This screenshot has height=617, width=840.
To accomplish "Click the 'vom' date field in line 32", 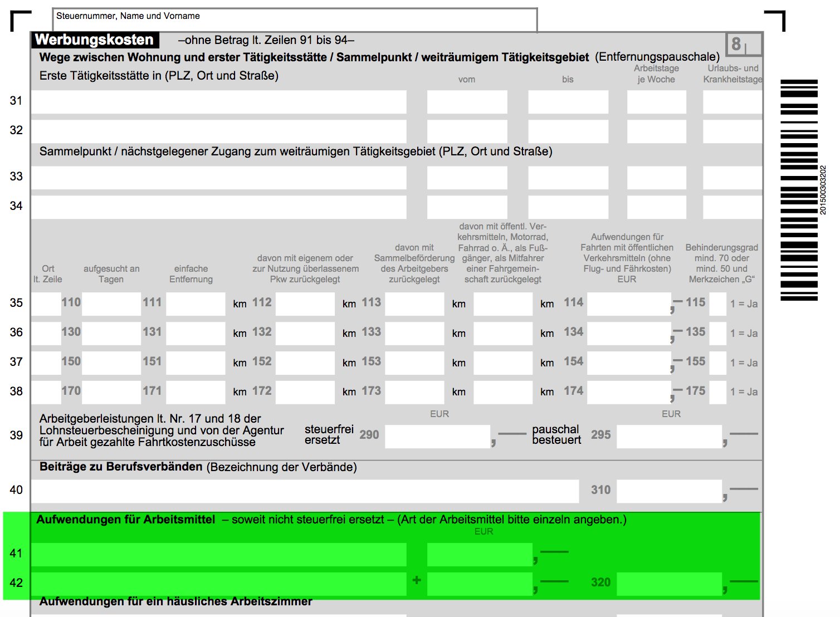I will click(x=467, y=131).
